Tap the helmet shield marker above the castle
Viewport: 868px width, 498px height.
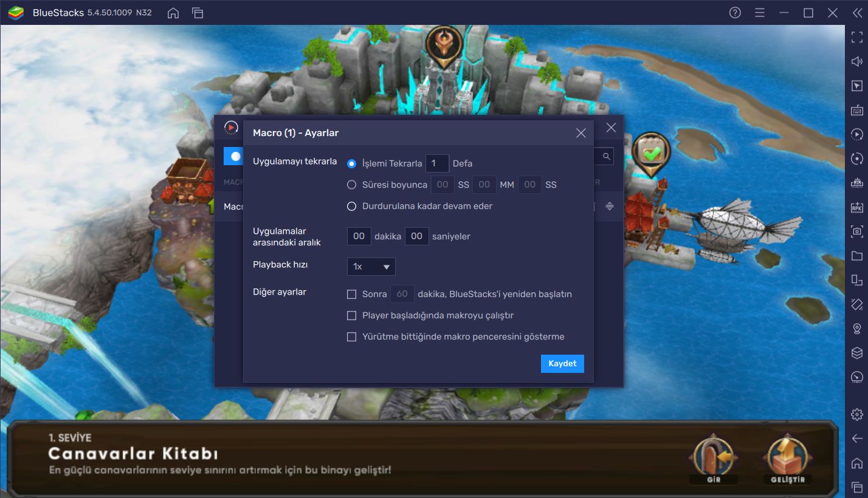pyautogui.click(x=444, y=46)
